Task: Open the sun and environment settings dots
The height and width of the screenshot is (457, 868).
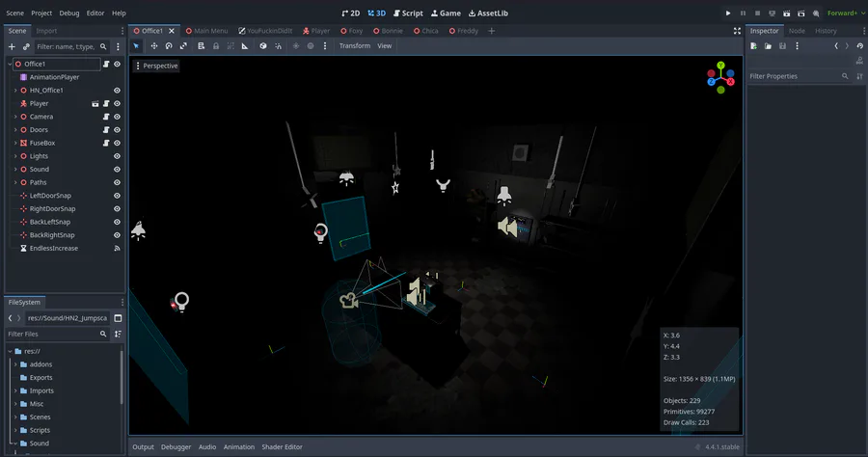Action: coord(325,46)
